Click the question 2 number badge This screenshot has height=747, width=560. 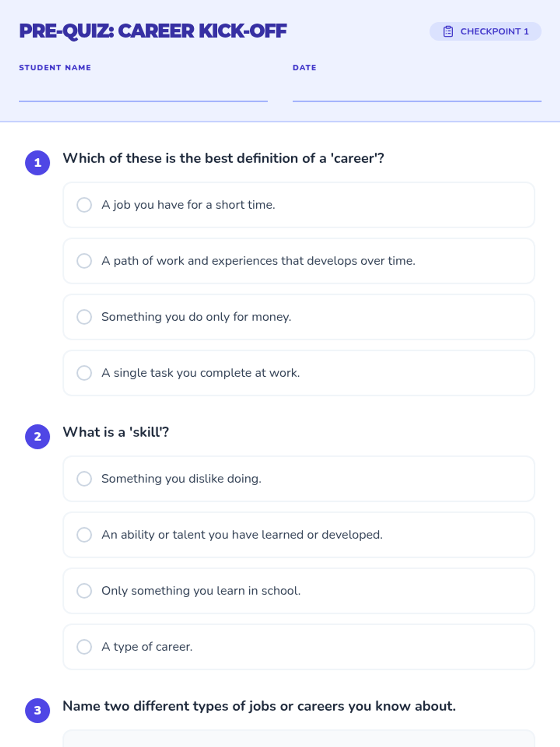coord(37,437)
